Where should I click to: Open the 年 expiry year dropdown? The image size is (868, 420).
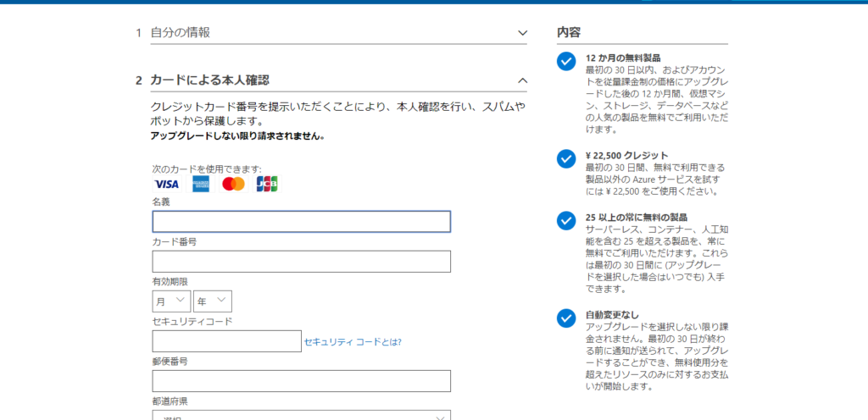coord(213,301)
